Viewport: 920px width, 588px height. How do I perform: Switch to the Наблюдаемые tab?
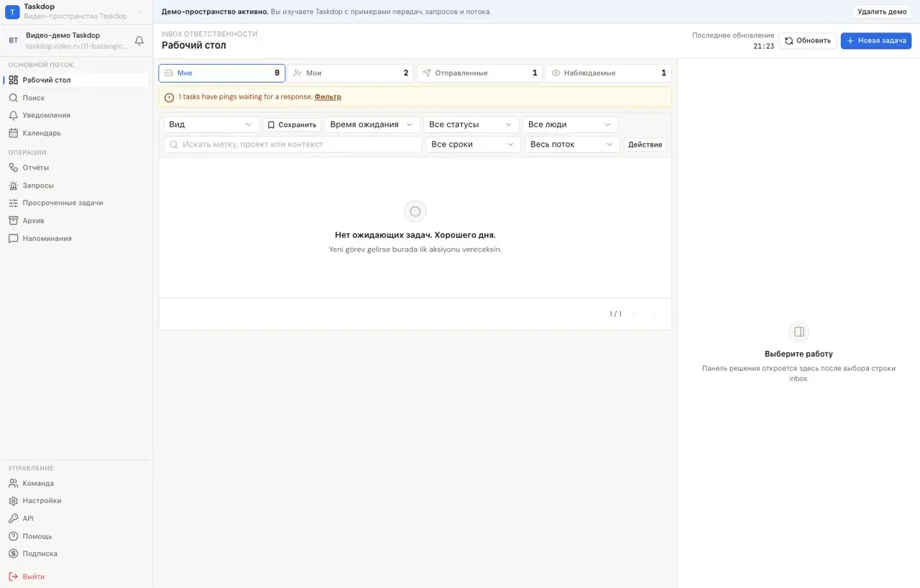point(608,73)
